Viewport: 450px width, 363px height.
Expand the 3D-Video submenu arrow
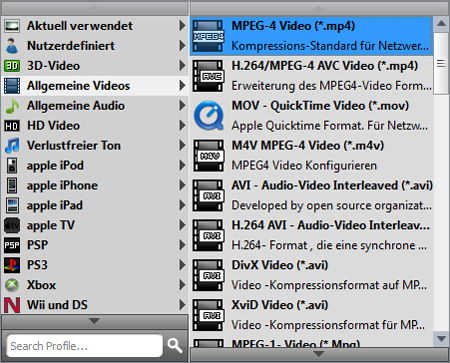pyautogui.click(x=182, y=66)
